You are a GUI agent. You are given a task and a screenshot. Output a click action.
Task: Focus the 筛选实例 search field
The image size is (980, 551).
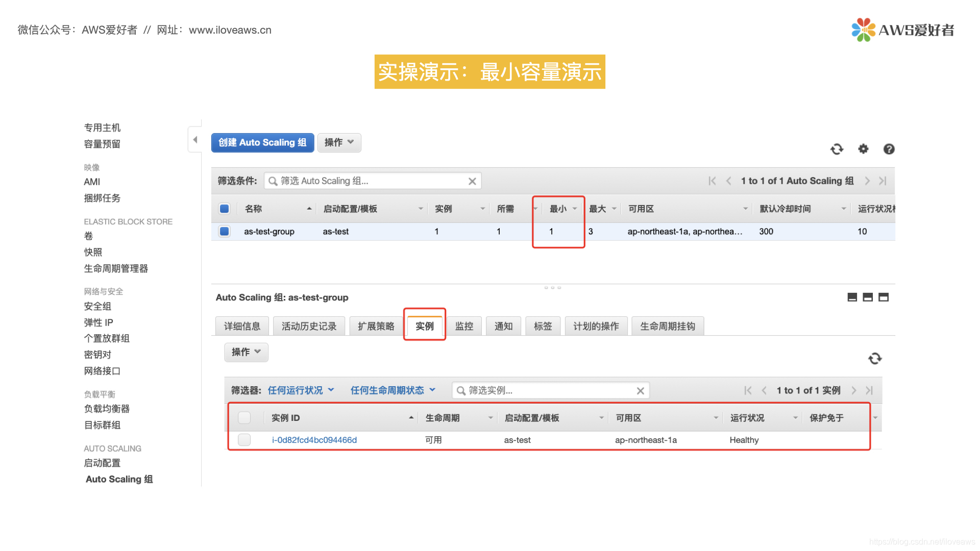pos(550,391)
